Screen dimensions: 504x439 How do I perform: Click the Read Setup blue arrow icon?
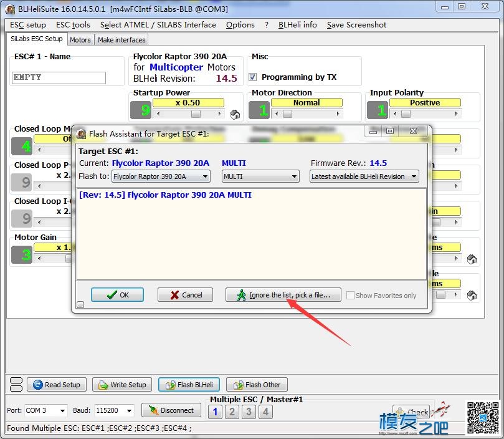(37, 385)
